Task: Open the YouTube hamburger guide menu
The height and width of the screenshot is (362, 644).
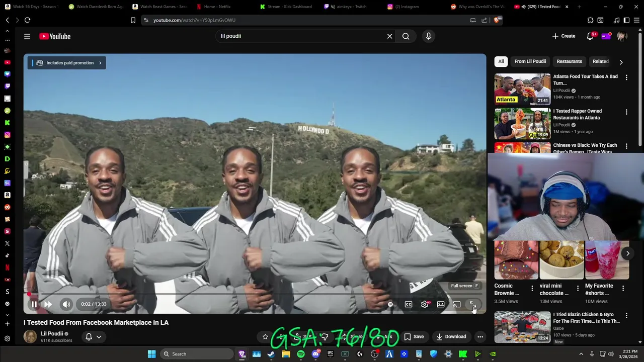Action: 27,36
